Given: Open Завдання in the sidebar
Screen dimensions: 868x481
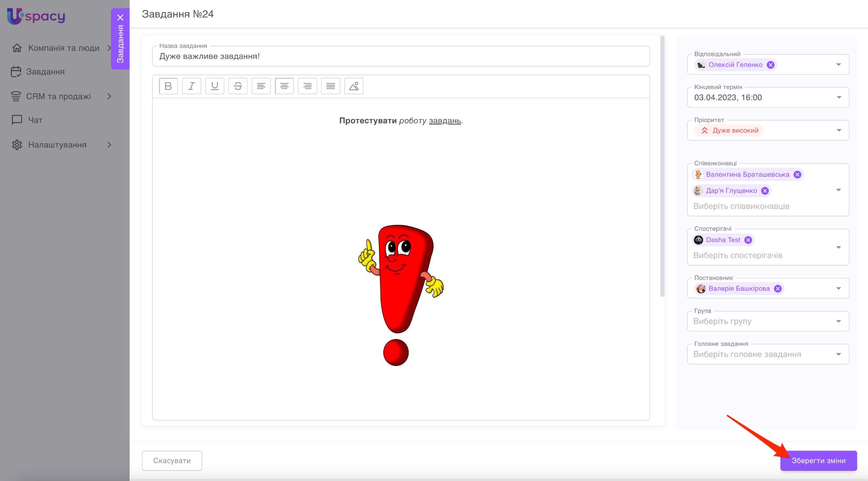Looking at the screenshot, I should coord(45,72).
